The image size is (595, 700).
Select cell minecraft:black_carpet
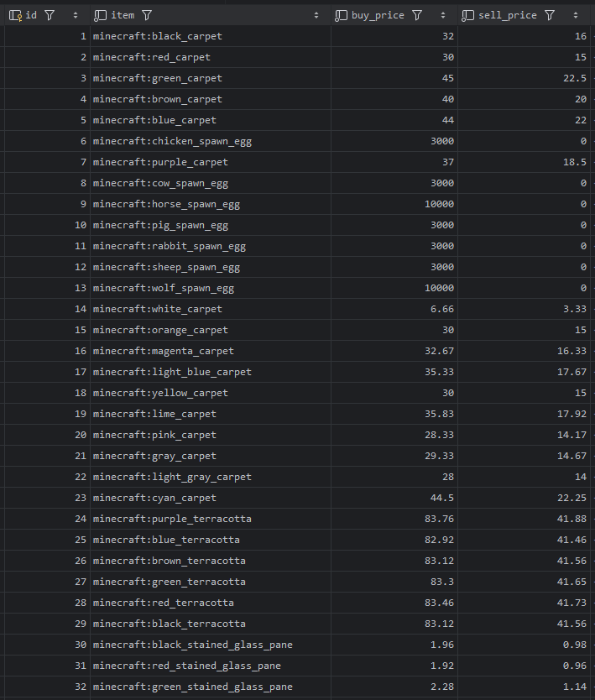[x=211, y=36]
